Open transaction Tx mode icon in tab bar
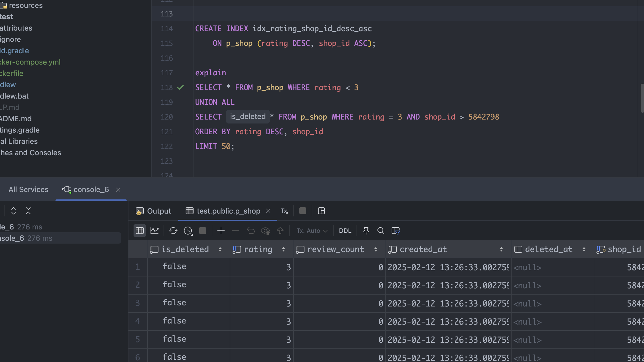The height and width of the screenshot is (362, 644). 284,211
